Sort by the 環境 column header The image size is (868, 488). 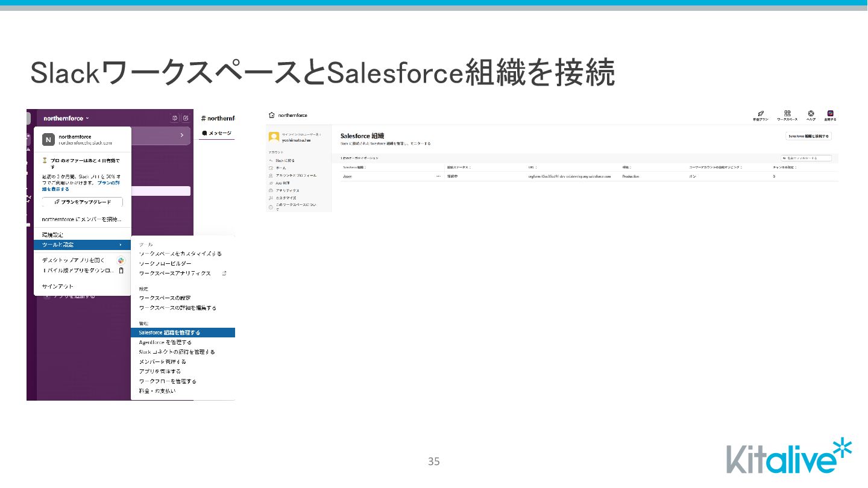point(627,167)
